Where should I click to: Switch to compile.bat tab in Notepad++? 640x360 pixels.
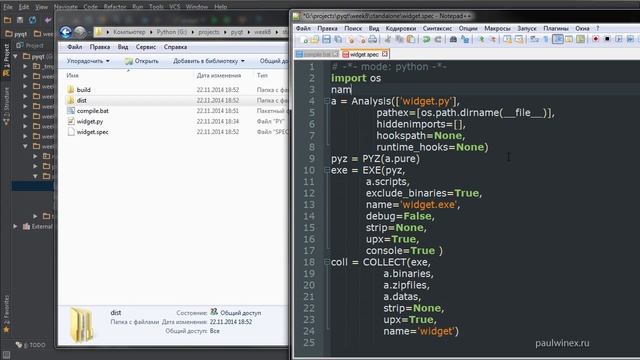click(x=317, y=54)
